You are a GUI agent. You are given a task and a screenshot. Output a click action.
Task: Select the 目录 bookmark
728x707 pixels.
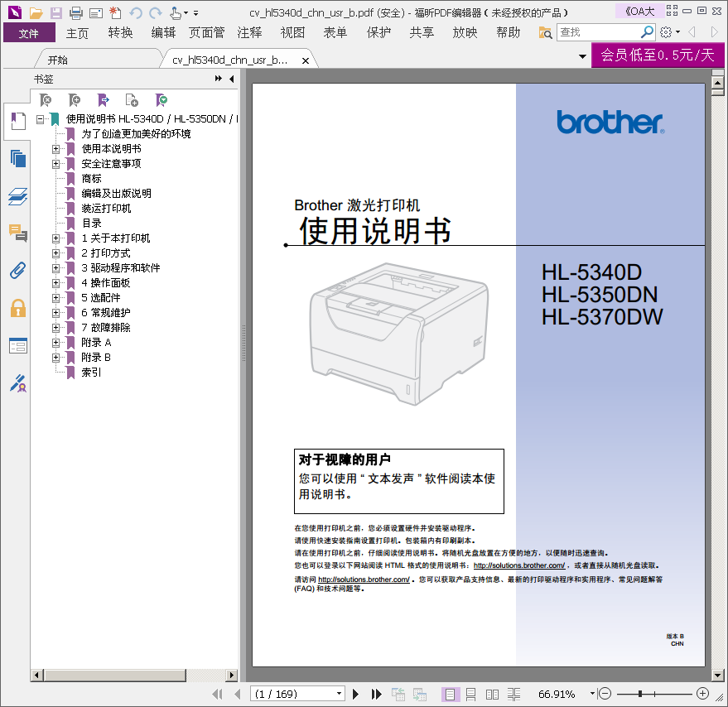(x=91, y=224)
